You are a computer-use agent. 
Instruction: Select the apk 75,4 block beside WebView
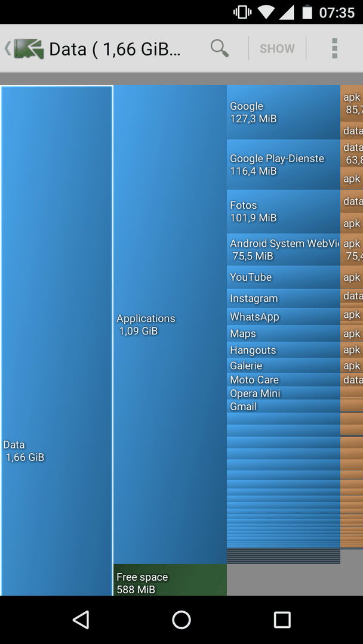point(352,250)
